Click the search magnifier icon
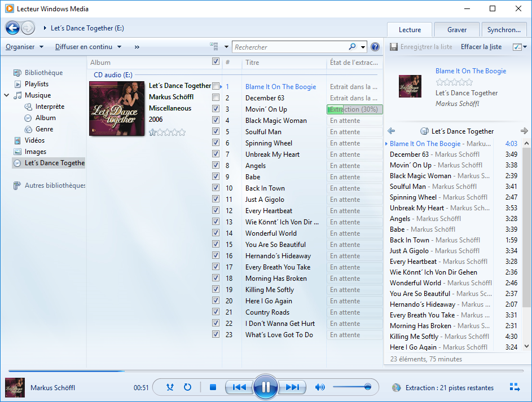The height and width of the screenshot is (402, 532). [353, 47]
